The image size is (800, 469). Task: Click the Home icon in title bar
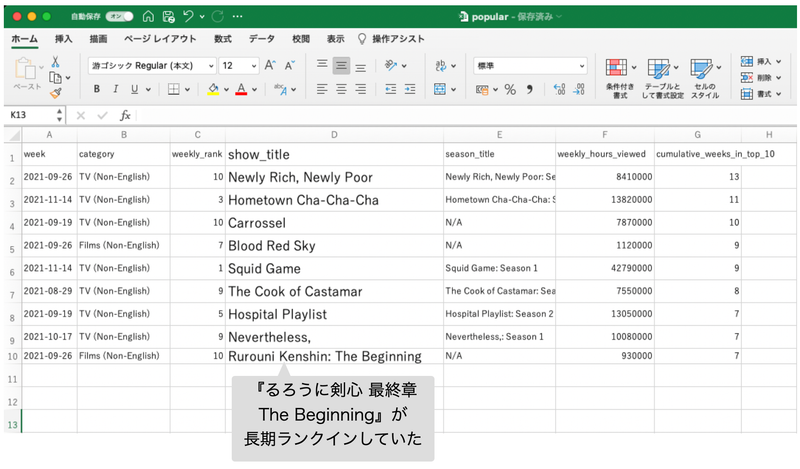click(148, 16)
